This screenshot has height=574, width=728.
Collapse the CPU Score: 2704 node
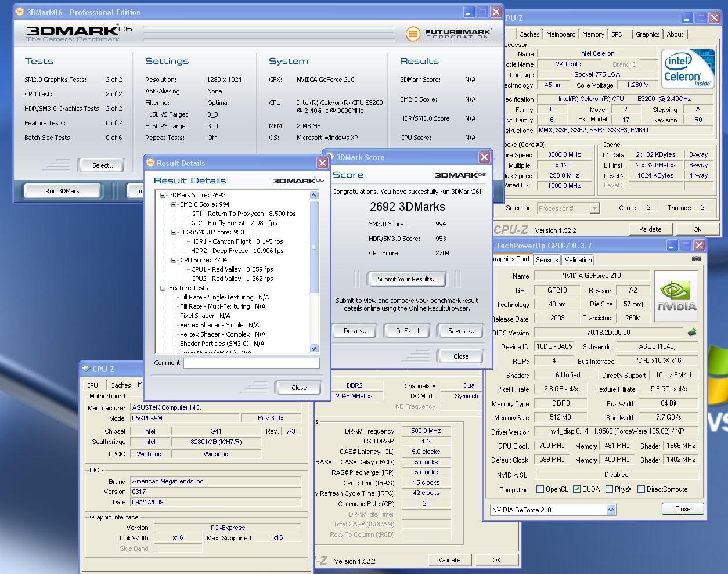pyautogui.click(x=174, y=260)
